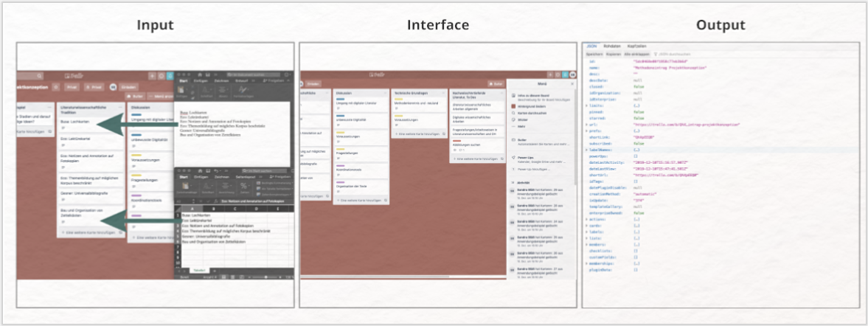Viewport: 868px width, 326px height.
Task: Click the plus icon in Interface panel Trello header
Action: click(x=550, y=74)
